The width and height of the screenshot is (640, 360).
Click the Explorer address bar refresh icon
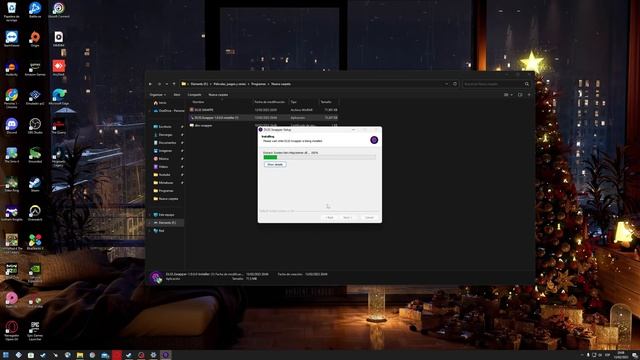tap(455, 84)
